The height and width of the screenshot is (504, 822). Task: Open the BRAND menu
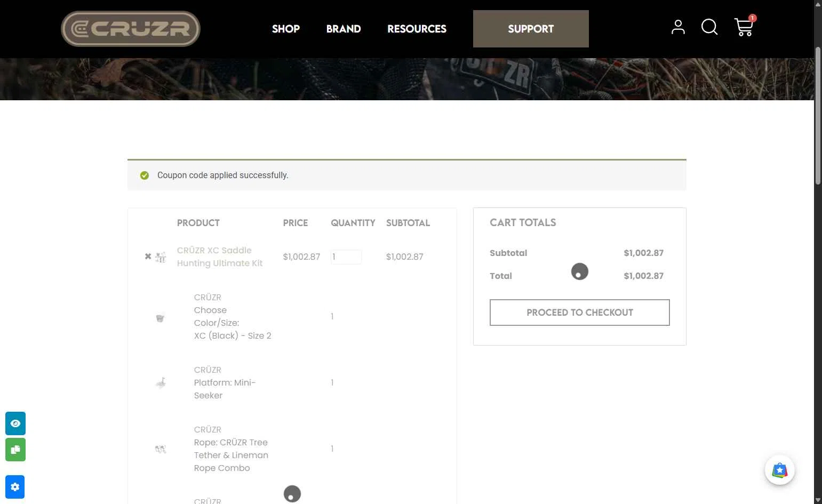[x=344, y=29]
